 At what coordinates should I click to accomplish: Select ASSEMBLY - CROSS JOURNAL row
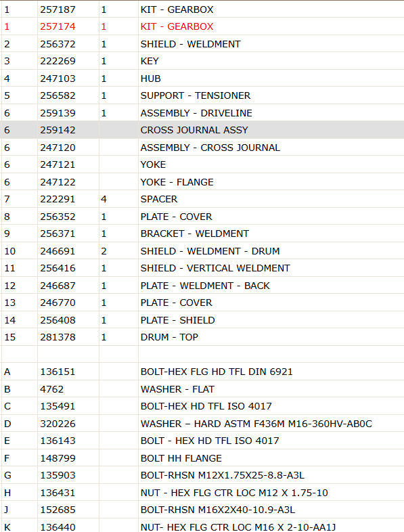pyautogui.click(x=202, y=148)
